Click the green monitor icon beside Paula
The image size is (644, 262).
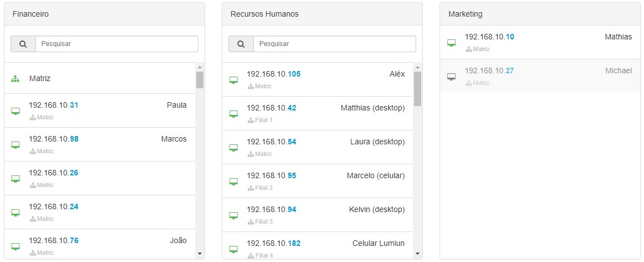point(15,111)
